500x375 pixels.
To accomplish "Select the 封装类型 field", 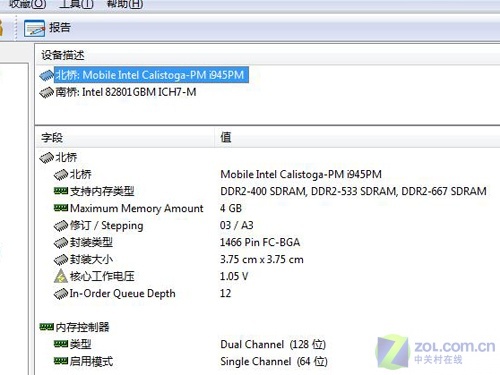I will [x=91, y=242].
